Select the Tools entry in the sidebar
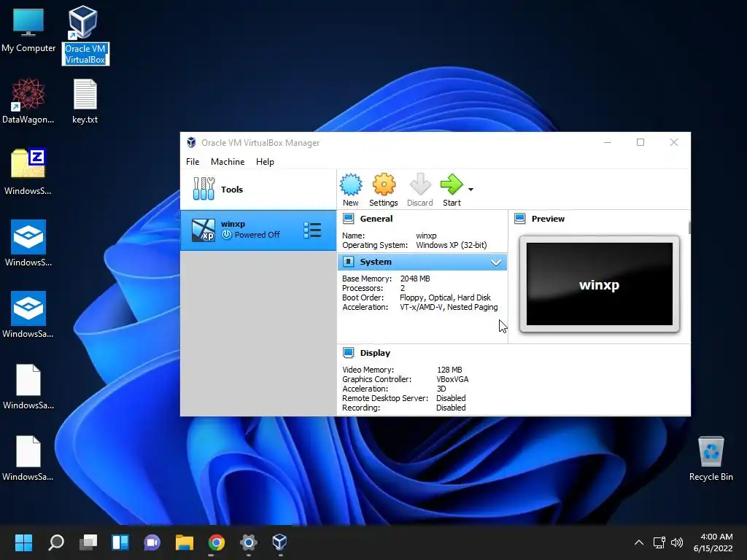The image size is (747, 560). 258,189
